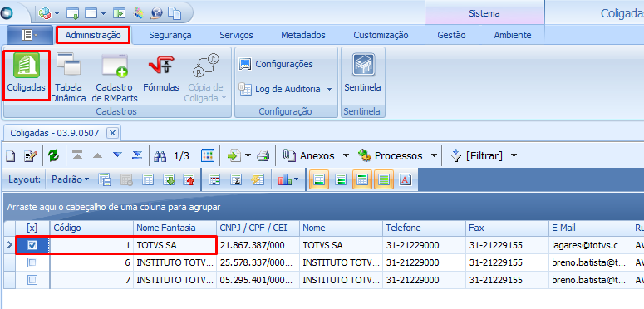
Task: Switch to the Segurança tab
Action: [170, 35]
